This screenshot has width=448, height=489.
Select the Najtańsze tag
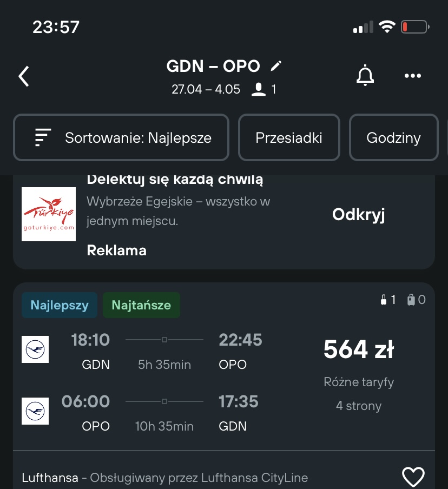141,305
